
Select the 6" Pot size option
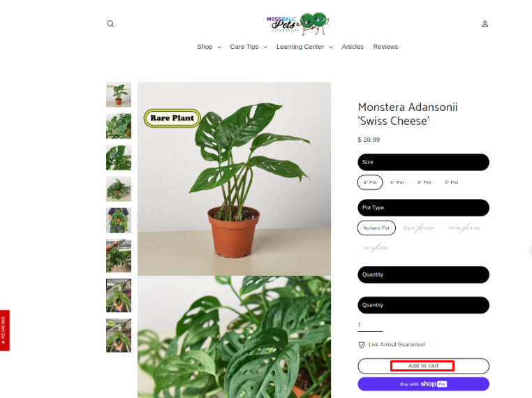tap(397, 182)
